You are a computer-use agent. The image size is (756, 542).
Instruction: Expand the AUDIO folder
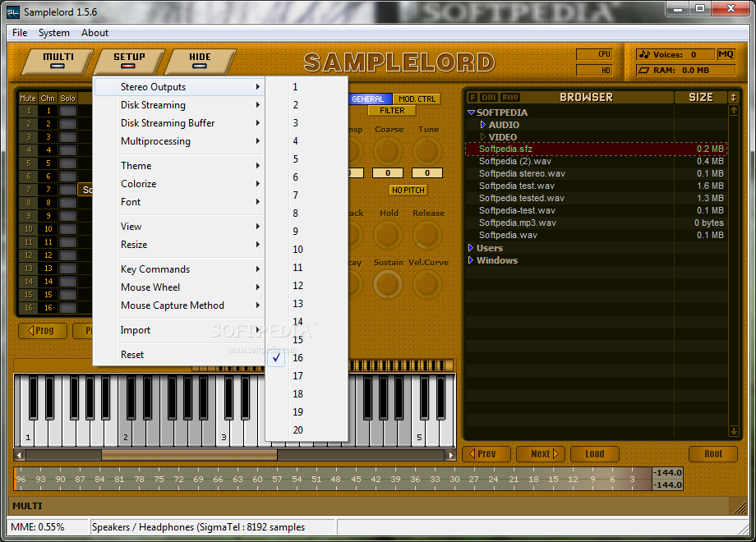(483, 125)
